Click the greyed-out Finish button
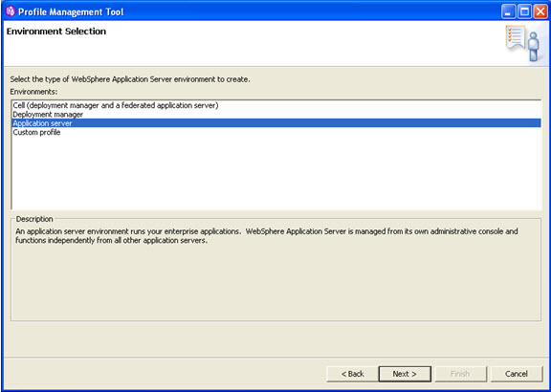 tap(460, 374)
